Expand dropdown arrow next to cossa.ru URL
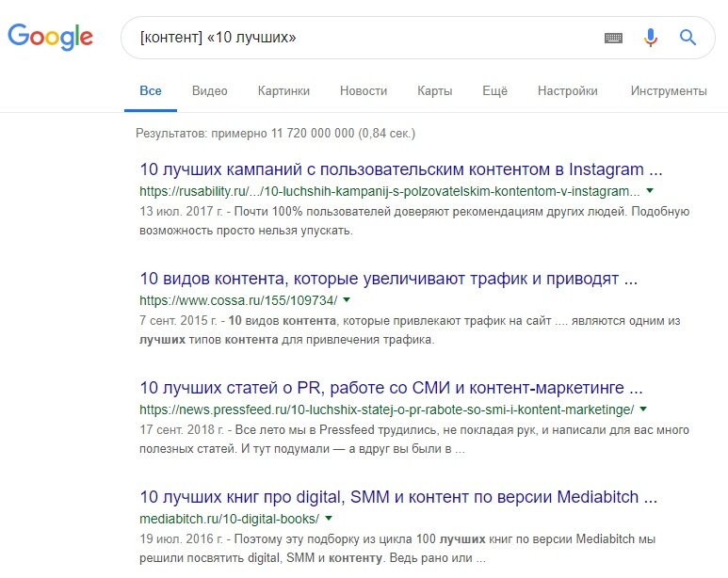This screenshot has height=578, width=728. coord(347,300)
